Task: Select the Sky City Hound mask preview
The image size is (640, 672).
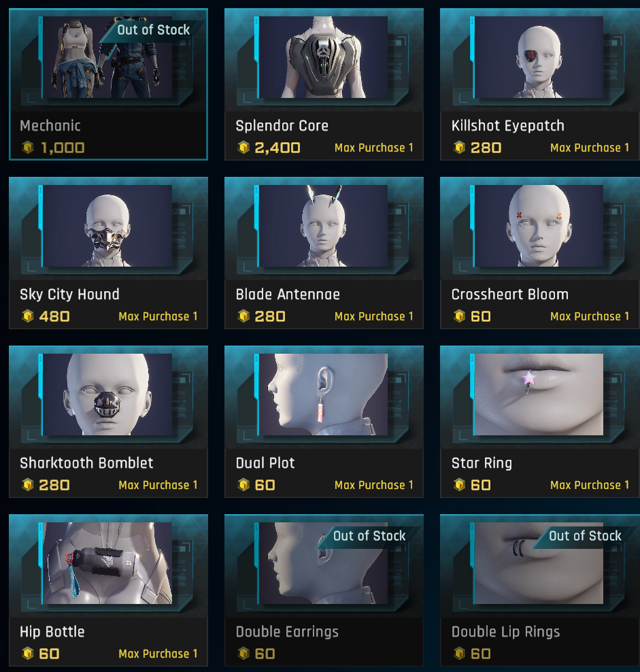Action: pos(107,226)
